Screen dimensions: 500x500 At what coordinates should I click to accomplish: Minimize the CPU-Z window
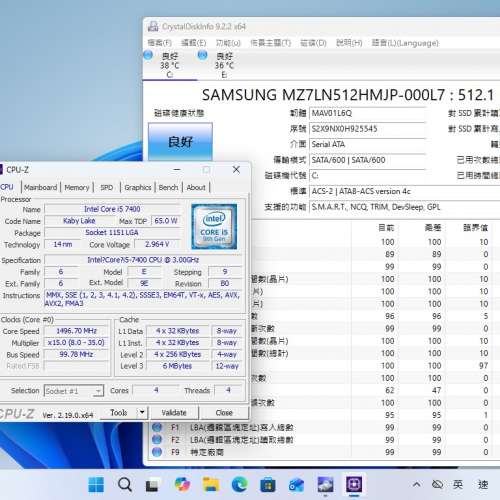point(177,170)
